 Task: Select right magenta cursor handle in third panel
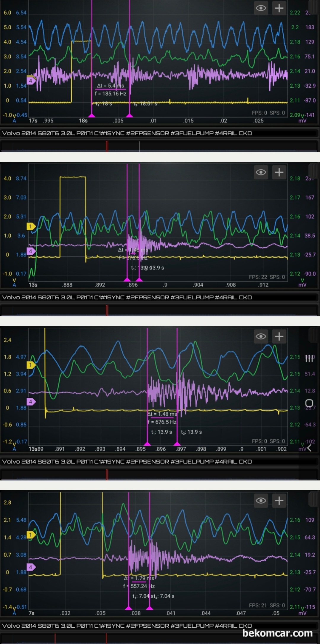pos(177,444)
